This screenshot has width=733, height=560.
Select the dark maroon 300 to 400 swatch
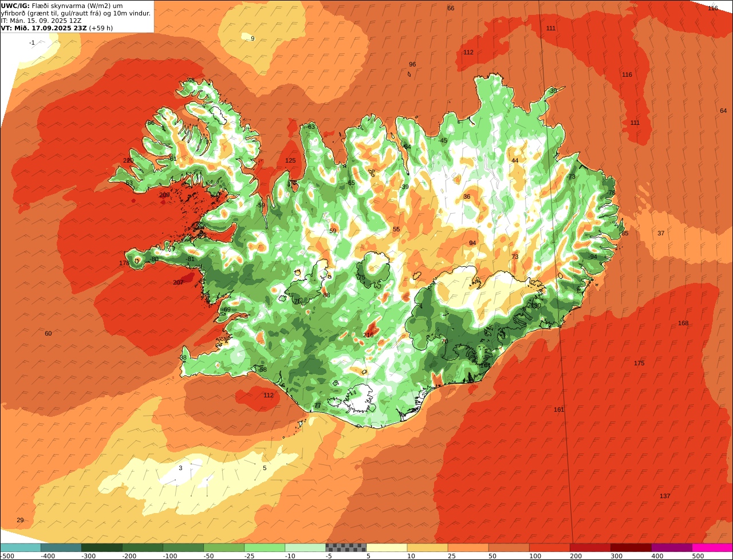(631, 547)
